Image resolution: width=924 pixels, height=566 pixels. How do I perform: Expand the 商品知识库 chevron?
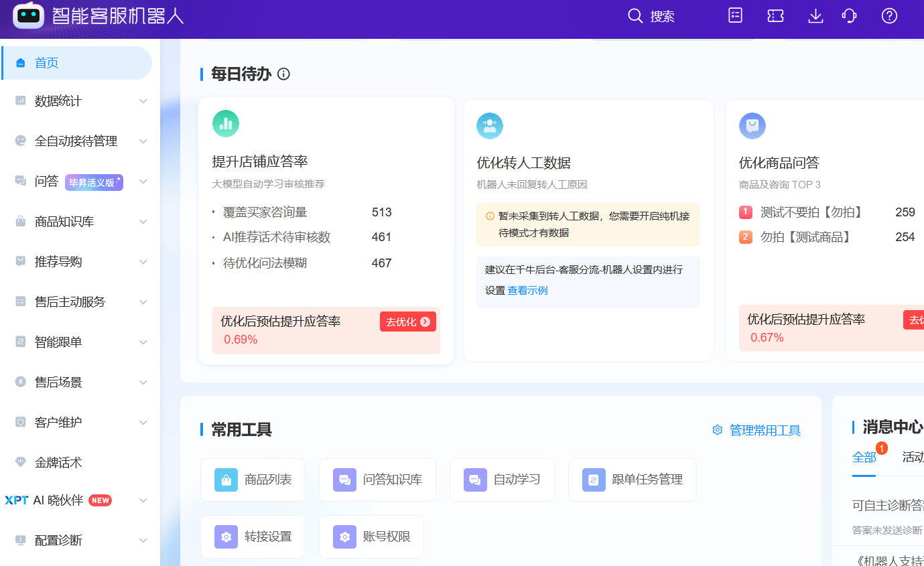143,222
